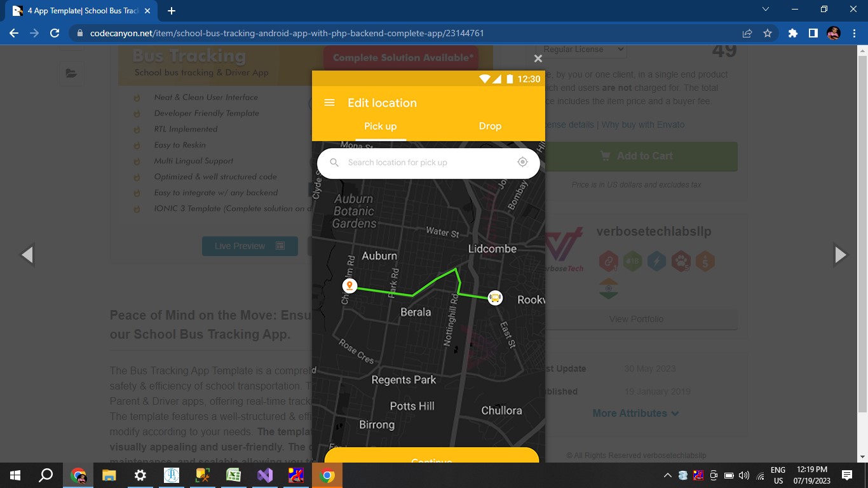
Task: Open the hamburger menu in Edit location
Action: (329, 103)
